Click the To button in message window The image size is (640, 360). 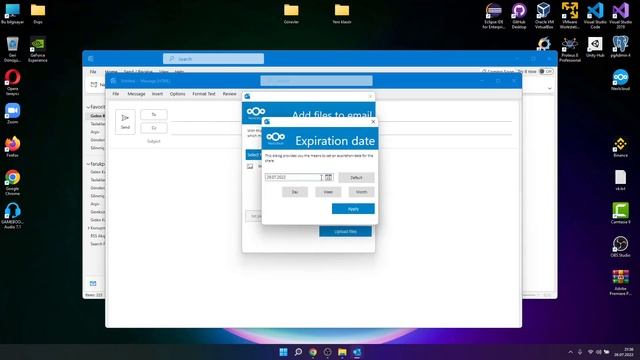click(x=154, y=115)
